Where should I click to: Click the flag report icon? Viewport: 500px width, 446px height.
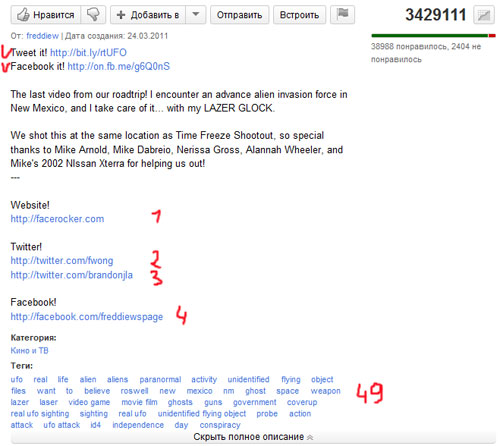tap(342, 15)
